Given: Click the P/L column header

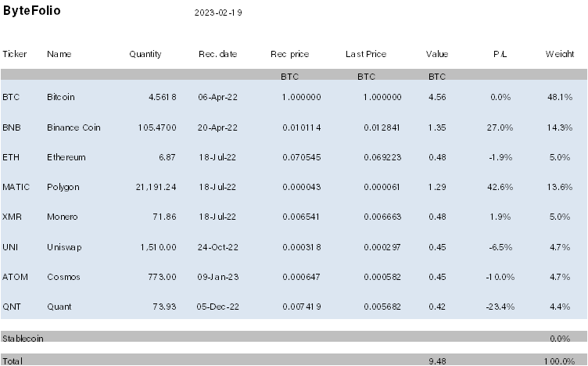Looking at the screenshot, I should 500,54.
